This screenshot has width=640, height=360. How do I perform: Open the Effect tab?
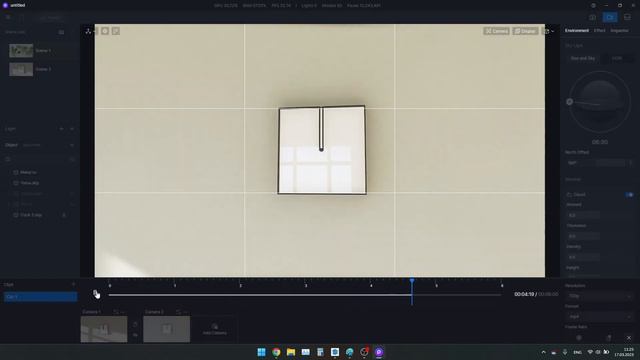coord(599,31)
